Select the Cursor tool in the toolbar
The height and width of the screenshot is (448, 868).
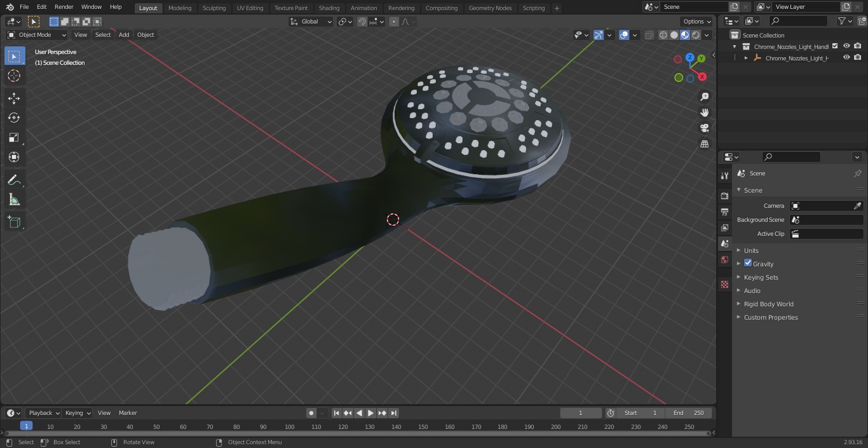click(x=14, y=76)
